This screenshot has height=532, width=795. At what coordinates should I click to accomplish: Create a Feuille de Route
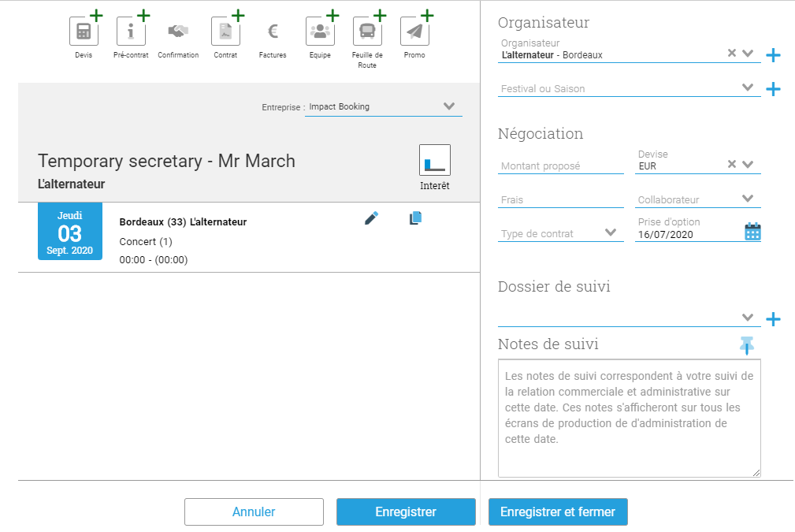click(x=367, y=32)
